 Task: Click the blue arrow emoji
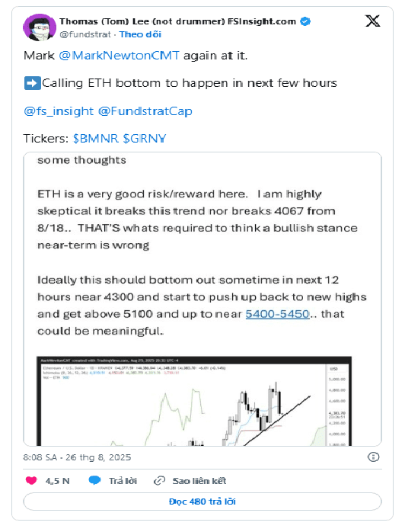point(32,83)
